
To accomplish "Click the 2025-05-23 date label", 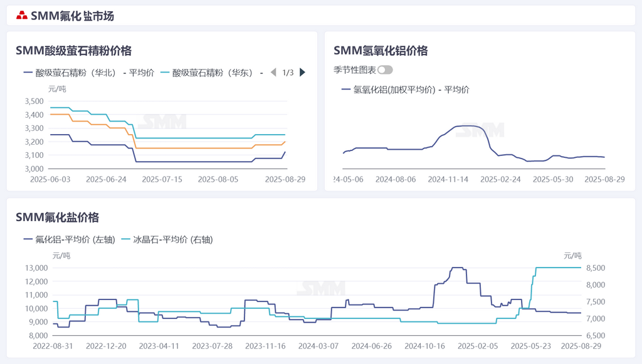I will click(x=530, y=346).
